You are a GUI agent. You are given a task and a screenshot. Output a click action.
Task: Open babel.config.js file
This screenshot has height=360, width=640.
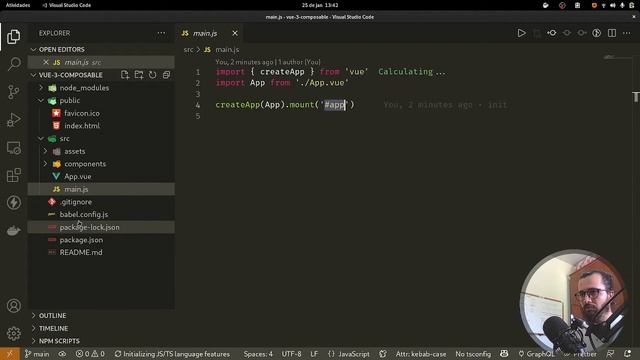coord(101,214)
